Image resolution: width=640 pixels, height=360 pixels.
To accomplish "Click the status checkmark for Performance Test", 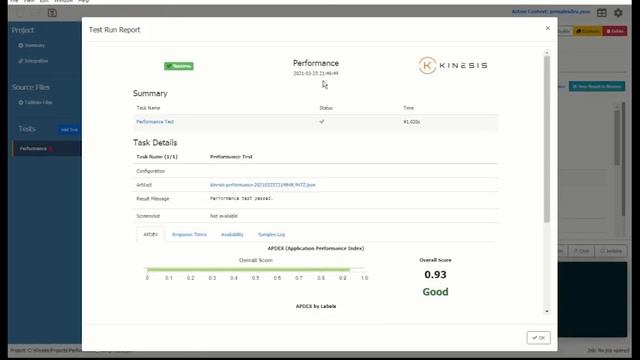I will [x=322, y=122].
